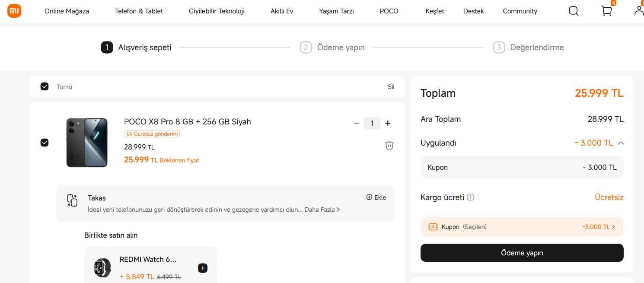Screen dimensions: 644x283
Task: Go to step 2 Ödeme yapın
Action: click(x=332, y=48)
